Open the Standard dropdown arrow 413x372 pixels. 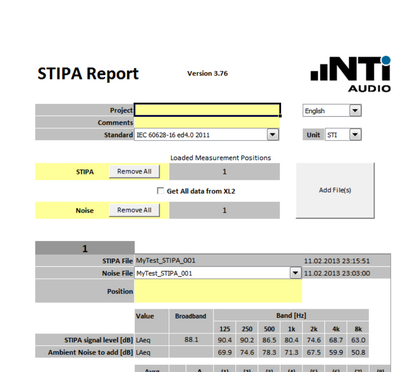(x=273, y=135)
